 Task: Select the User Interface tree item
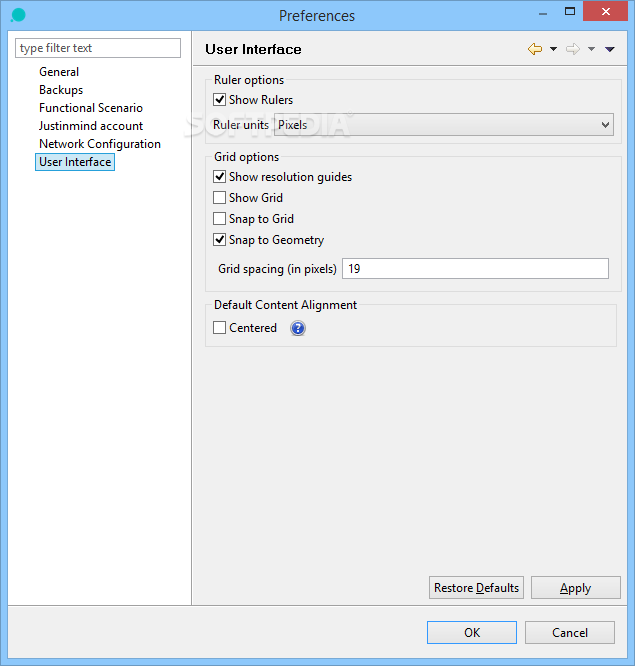coord(75,162)
